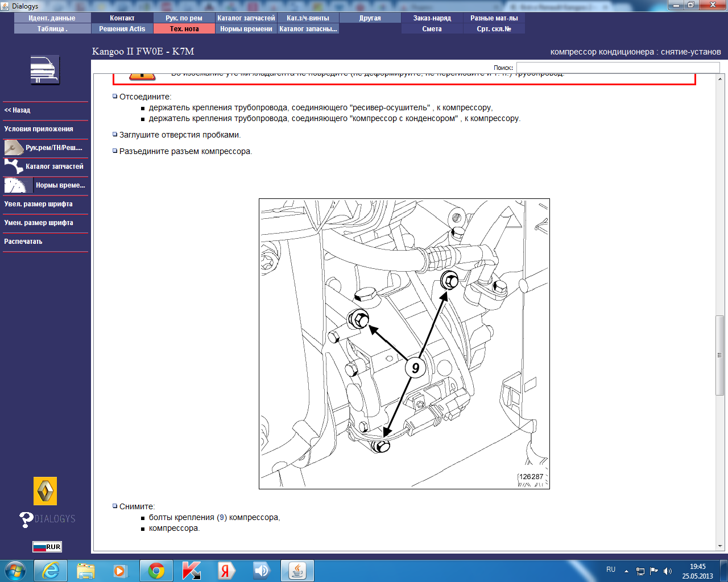Viewport: 728px width, 582px height.
Task: Click the RUR Russian flag language icon
Action: (47, 547)
